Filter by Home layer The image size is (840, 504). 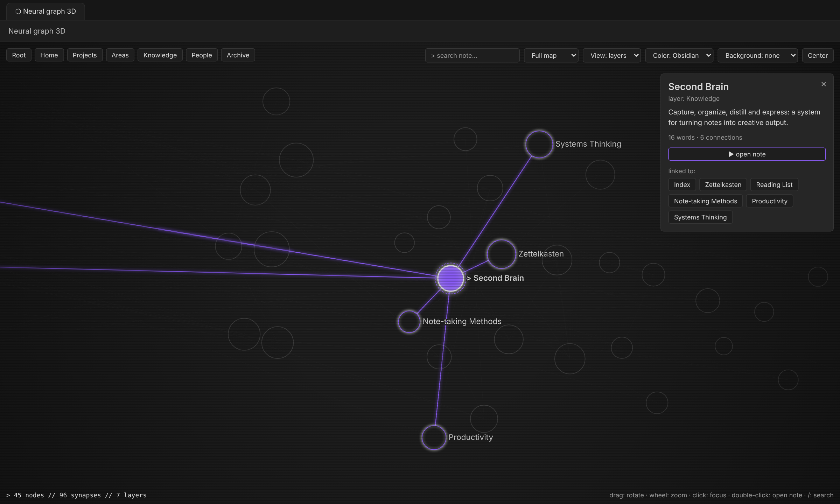[49, 55]
